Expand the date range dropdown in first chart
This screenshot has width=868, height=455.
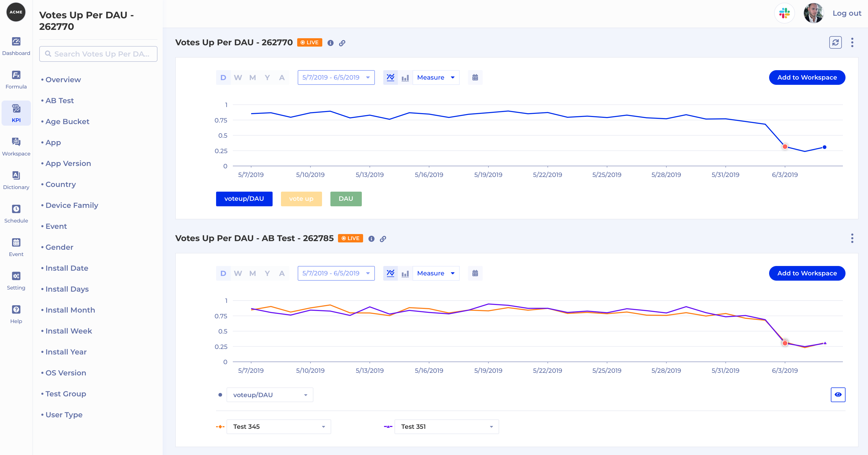(336, 77)
